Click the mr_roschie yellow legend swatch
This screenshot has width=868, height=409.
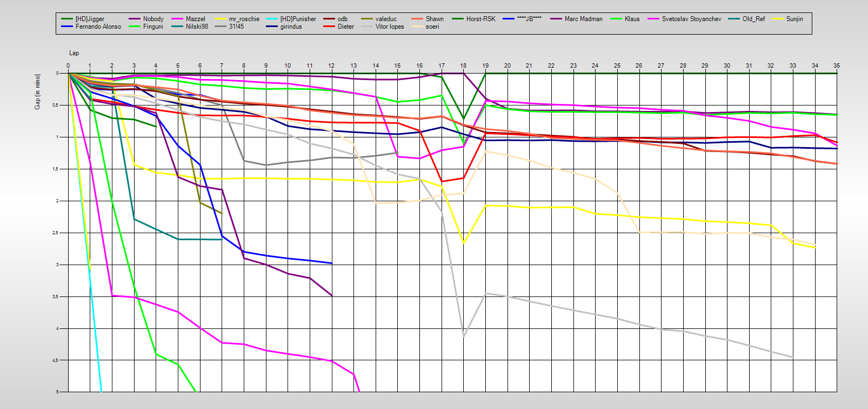pos(221,19)
